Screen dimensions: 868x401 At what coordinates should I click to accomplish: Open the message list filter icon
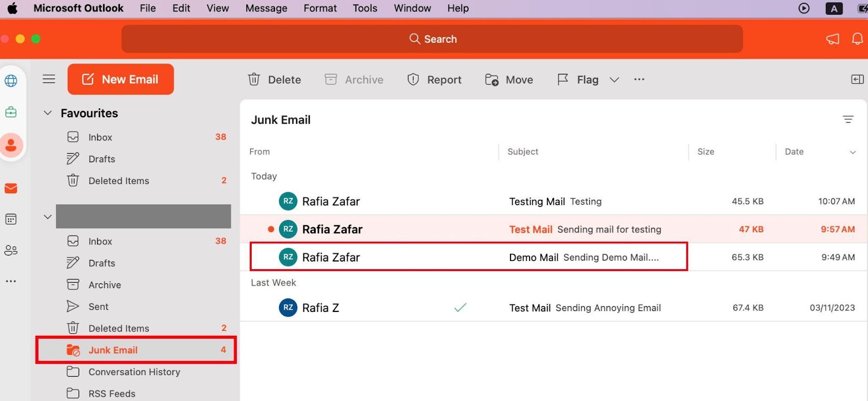tap(848, 119)
